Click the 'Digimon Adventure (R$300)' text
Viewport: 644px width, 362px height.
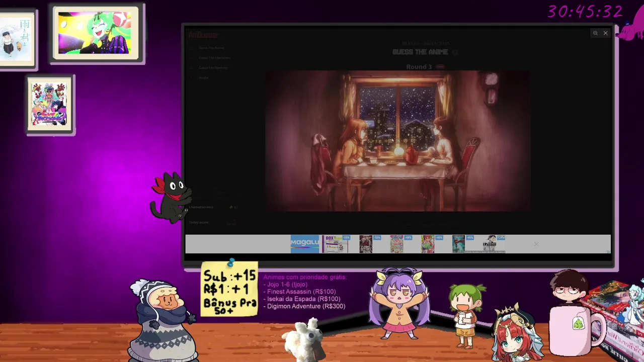(306, 306)
